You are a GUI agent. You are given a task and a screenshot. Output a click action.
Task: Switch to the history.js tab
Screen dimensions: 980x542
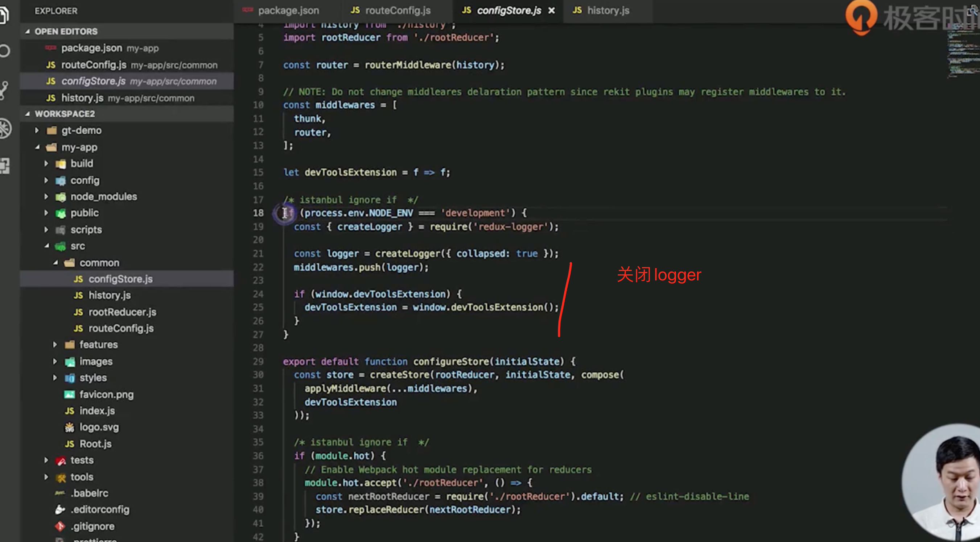point(608,11)
